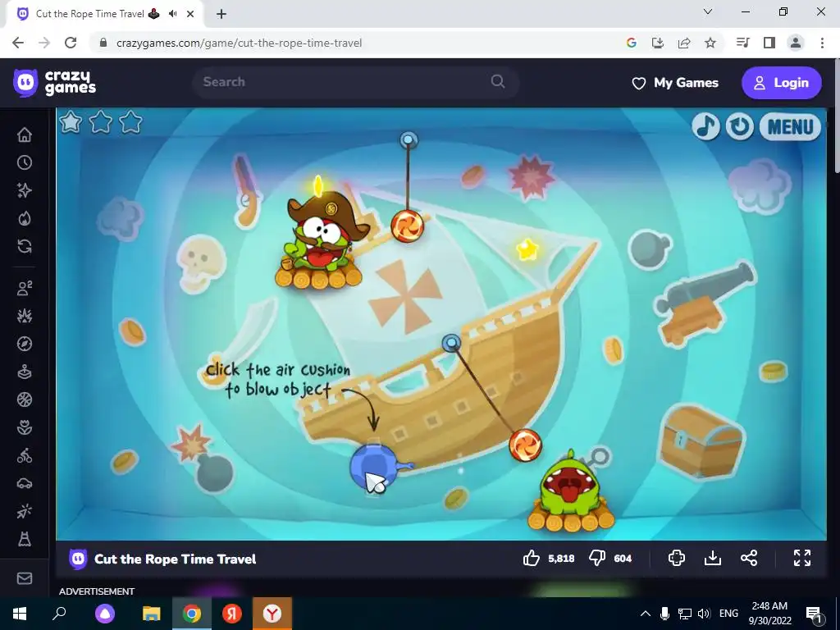
Task: Open the Car games sidebar icon
Action: 25,484
